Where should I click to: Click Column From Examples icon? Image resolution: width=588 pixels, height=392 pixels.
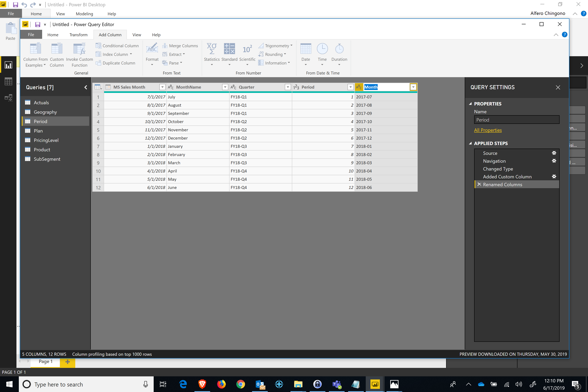(35, 48)
